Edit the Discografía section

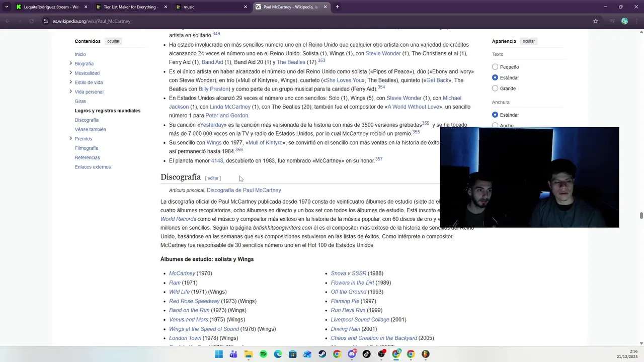[213, 178]
